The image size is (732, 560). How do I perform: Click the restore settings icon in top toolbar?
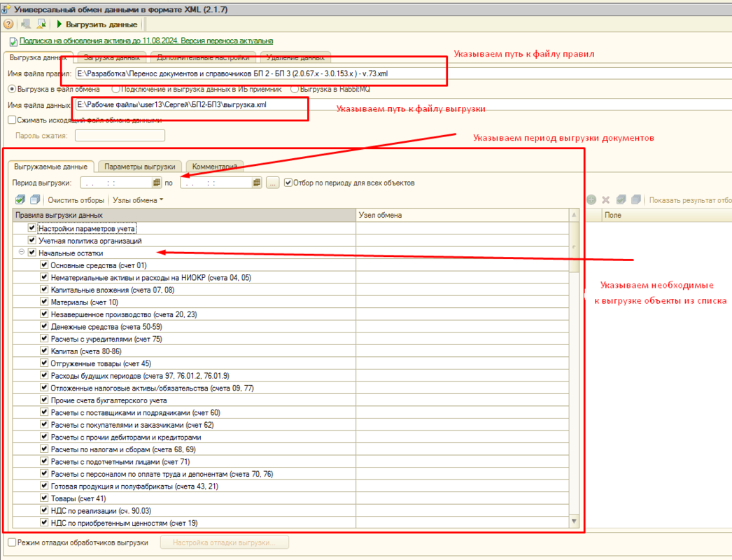coord(41,24)
